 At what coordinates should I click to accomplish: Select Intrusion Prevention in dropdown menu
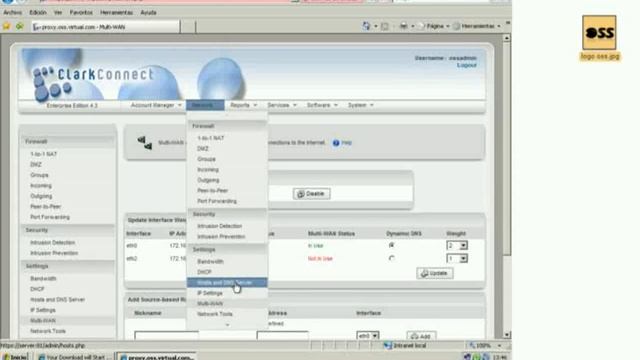pyautogui.click(x=221, y=237)
